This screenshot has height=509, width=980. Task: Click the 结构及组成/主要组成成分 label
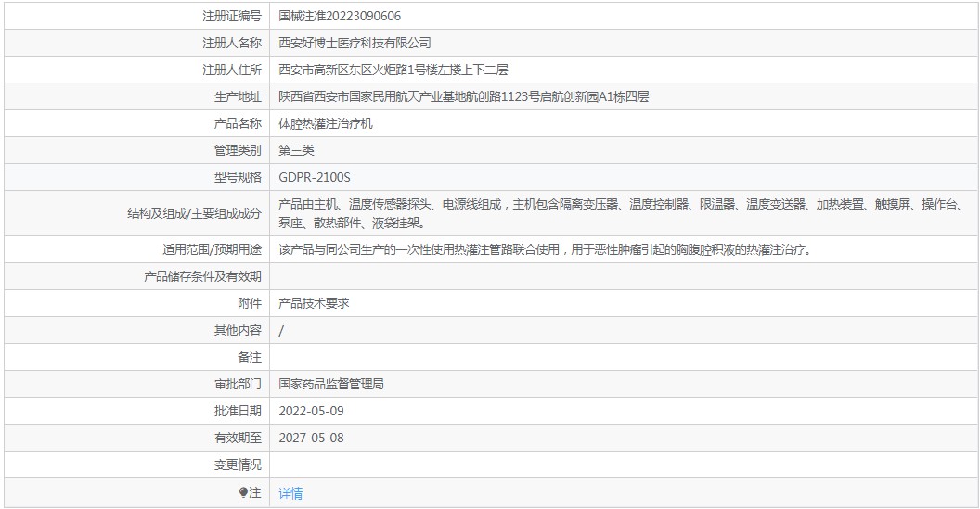click(x=194, y=213)
